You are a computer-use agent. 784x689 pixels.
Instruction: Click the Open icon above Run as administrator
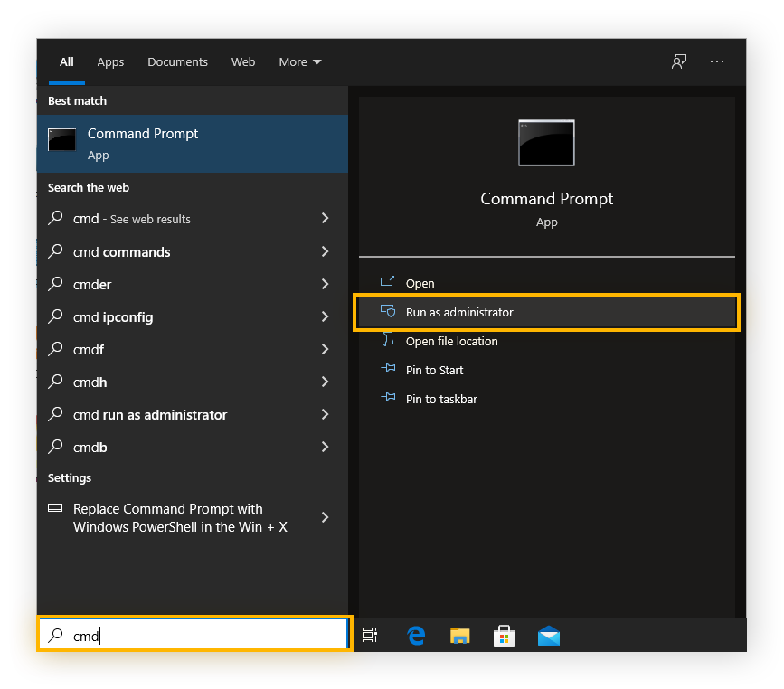click(x=390, y=283)
